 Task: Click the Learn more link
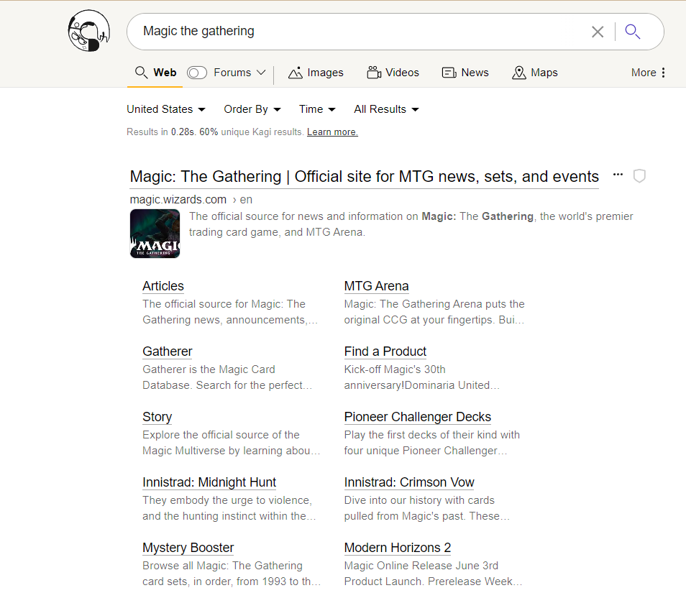coord(332,132)
